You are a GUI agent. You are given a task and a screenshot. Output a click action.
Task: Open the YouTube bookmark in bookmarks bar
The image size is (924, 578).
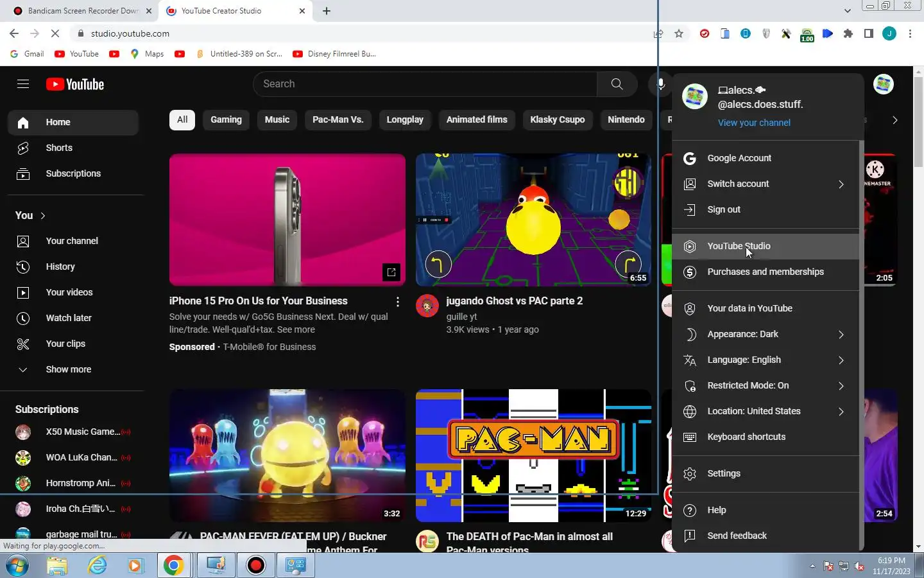pyautogui.click(x=77, y=54)
